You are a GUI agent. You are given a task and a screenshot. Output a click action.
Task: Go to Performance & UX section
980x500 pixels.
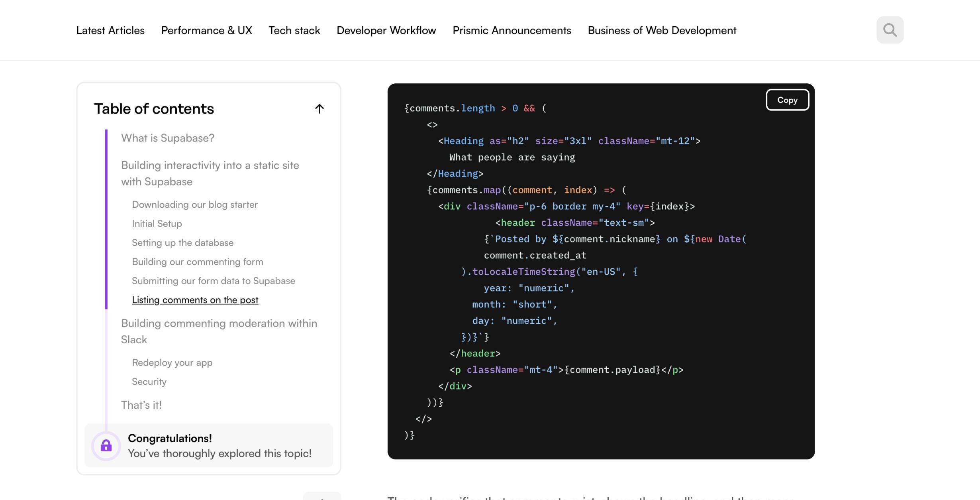coord(206,30)
